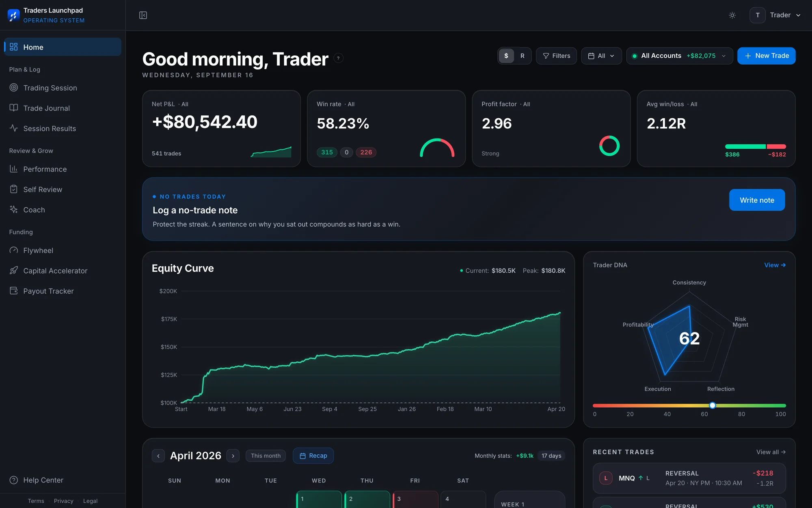Viewport: 812px width, 508px height.
Task: Open Trader DNA View link
Action: [x=775, y=265]
